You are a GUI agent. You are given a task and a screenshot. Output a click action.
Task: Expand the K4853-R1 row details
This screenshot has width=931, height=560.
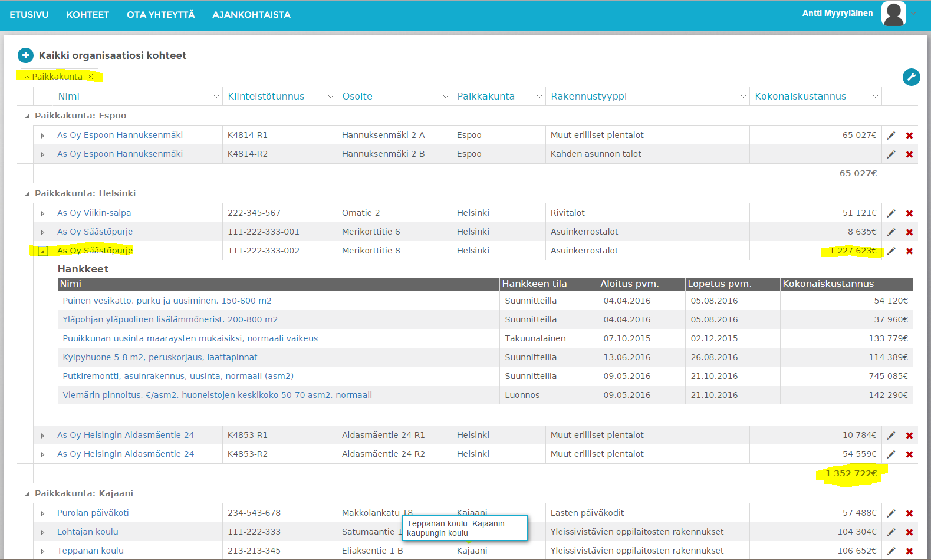[x=42, y=436]
